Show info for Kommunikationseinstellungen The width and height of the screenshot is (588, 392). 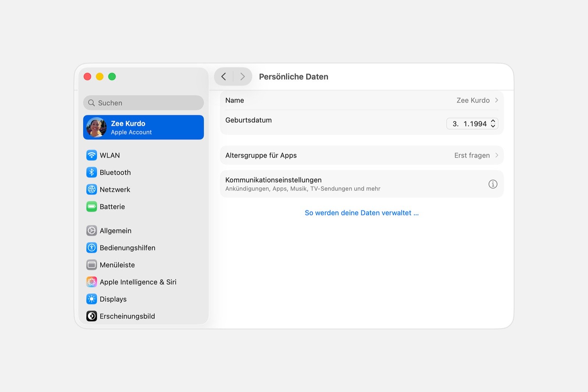(492, 184)
